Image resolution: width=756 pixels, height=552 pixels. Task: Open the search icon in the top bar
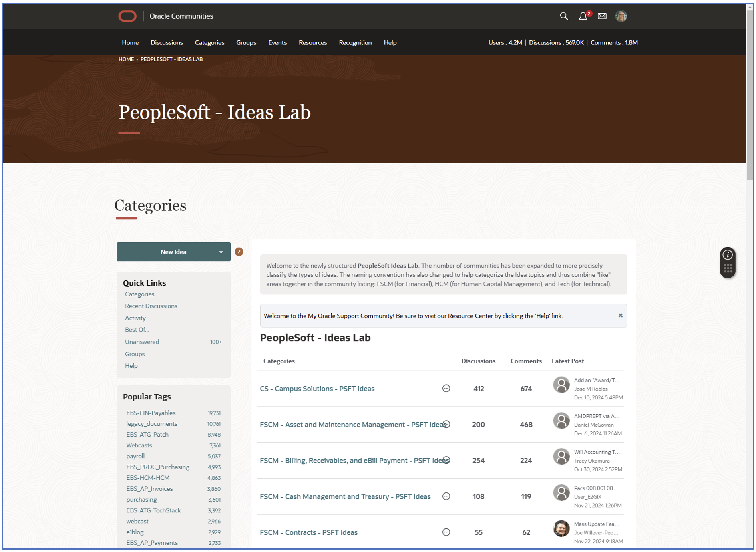(564, 16)
